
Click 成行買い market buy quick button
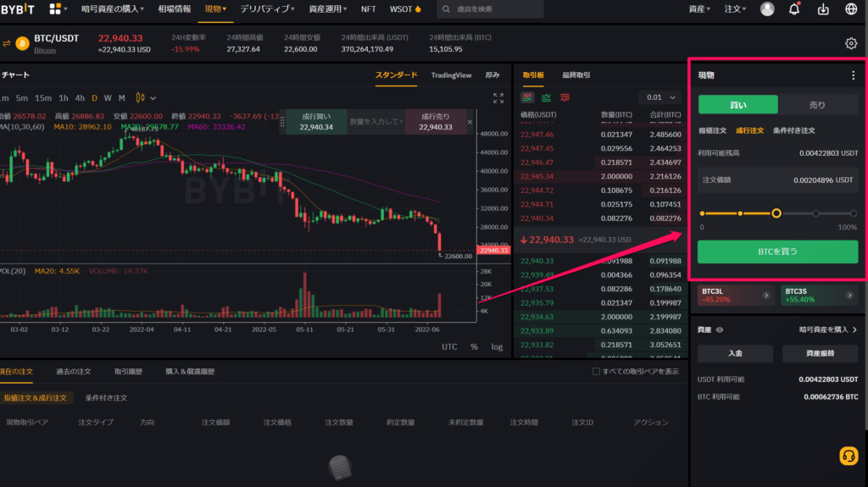(316, 122)
